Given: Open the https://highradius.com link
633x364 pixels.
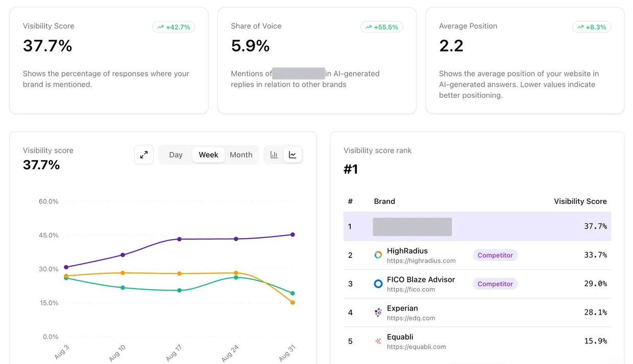Looking at the screenshot, I should tap(421, 261).
